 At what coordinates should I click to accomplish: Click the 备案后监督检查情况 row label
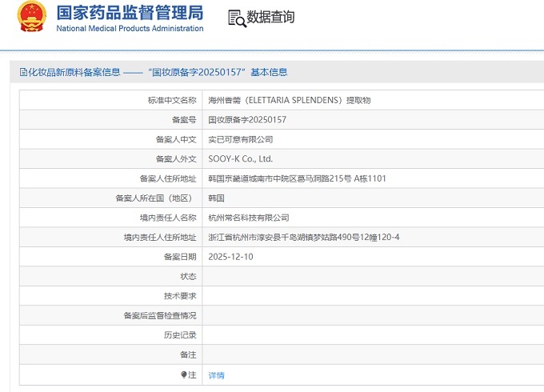160,316
